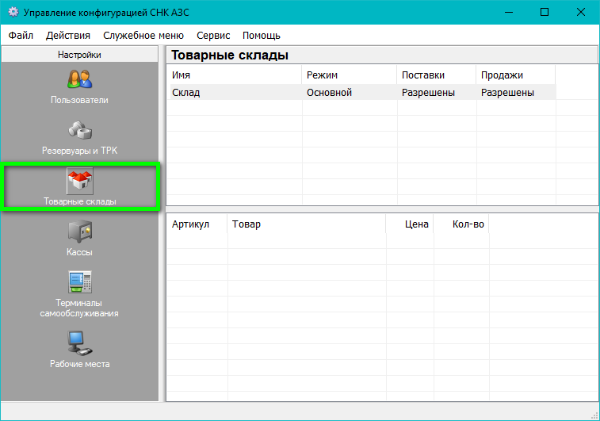Image resolution: width=600 pixels, height=421 pixels.
Task: Sort warehouses by Имя column header
Action: tap(234, 75)
